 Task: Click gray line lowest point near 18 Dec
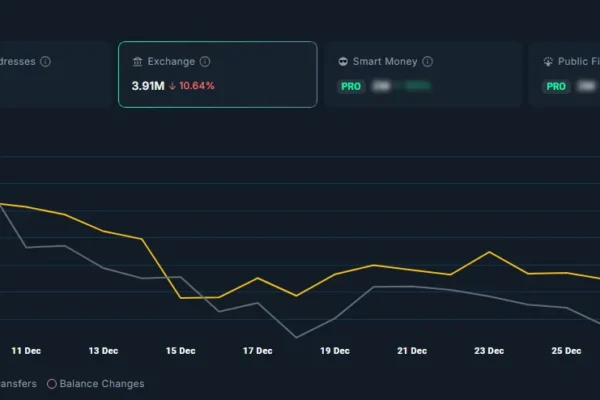(296, 337)
